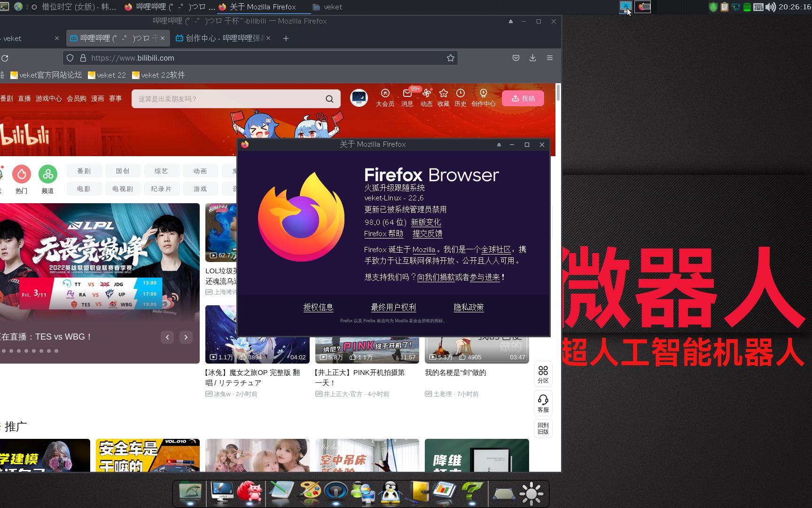Viewport: 812px width, 508px height.
Task: Open the 最终用户权利 link
Action: pyautogui.click(x=393, y=307)
